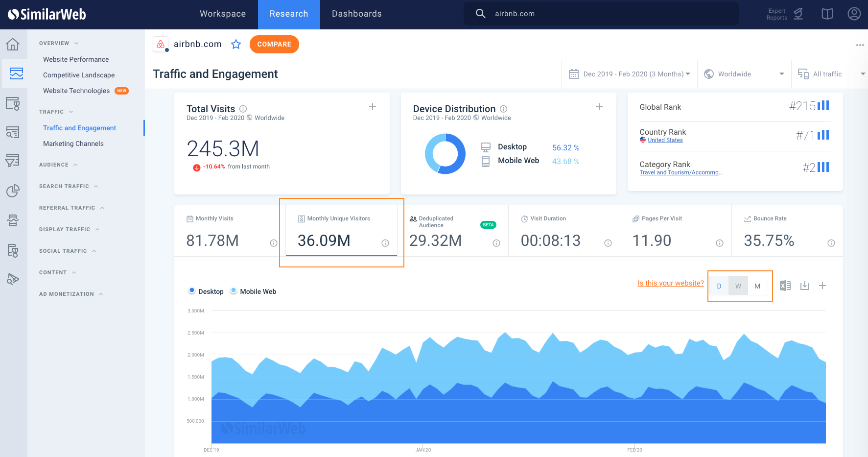
Task: Open Marketing Channels page
Action: 73,144
